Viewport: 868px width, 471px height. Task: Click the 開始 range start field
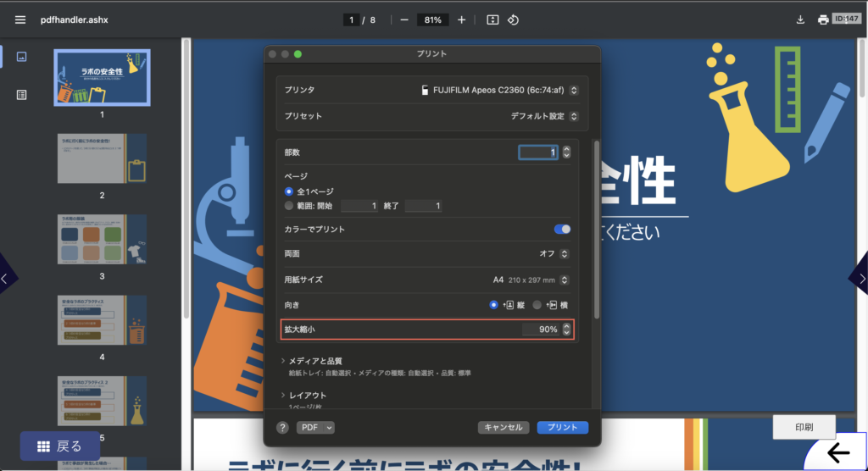359,206
